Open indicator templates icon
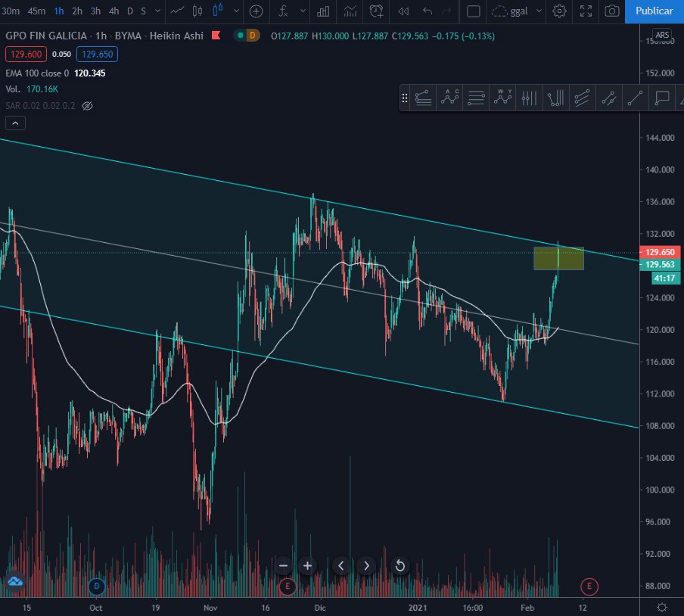 pyautogui.click(x=350, y=11)
